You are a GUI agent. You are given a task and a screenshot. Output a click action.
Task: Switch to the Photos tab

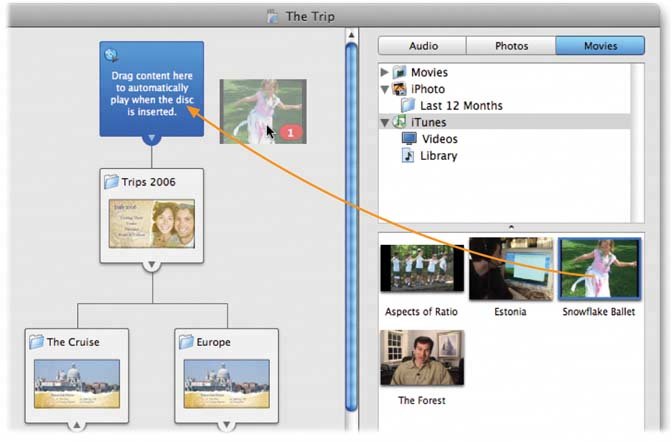pos(511,46)
